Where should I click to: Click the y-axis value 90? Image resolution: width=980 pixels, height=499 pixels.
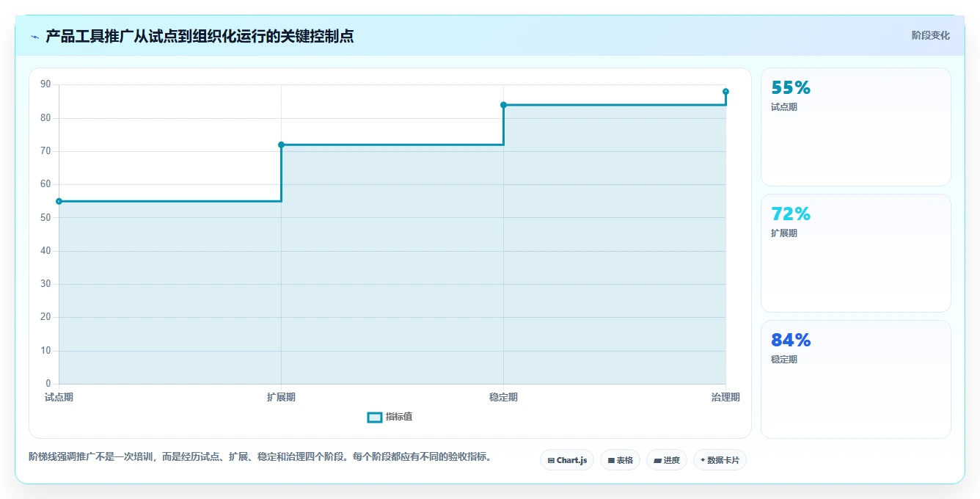pyautogui.click(x=45, y=84)
